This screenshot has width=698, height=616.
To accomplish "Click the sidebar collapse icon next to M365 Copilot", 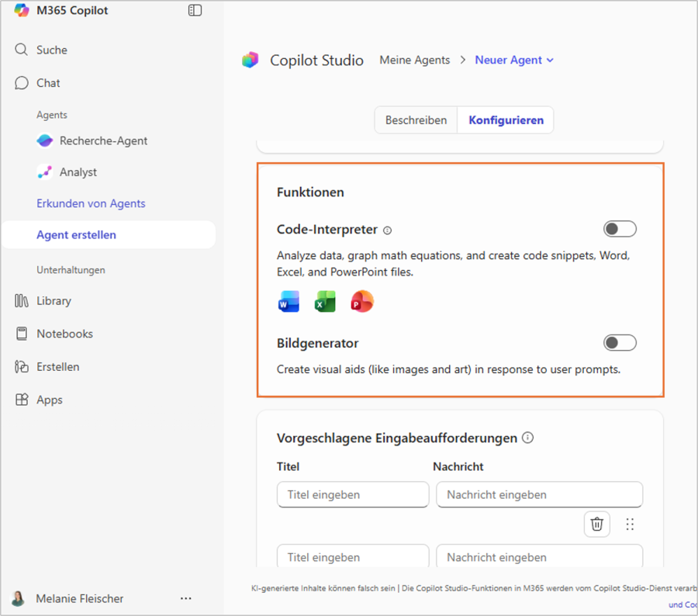I will pos(195,10).
